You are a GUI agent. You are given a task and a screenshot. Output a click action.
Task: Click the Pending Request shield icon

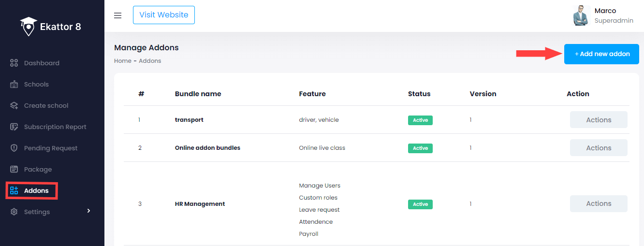[14, 148]
